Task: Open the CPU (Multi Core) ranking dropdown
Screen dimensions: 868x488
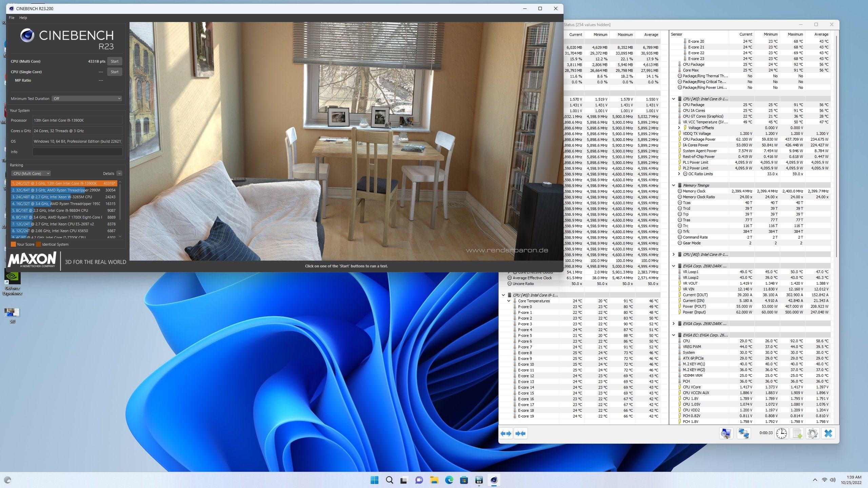Action: [x=31, y=174]
